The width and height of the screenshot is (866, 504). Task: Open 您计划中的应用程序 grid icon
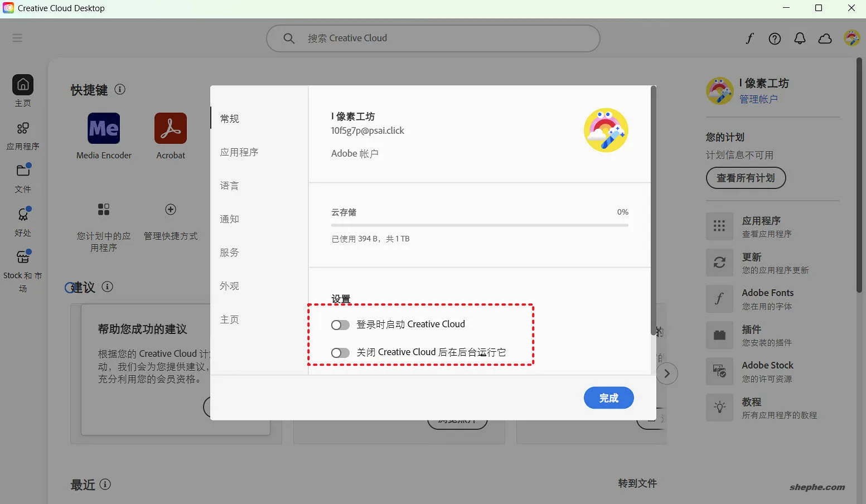(104, 209)
